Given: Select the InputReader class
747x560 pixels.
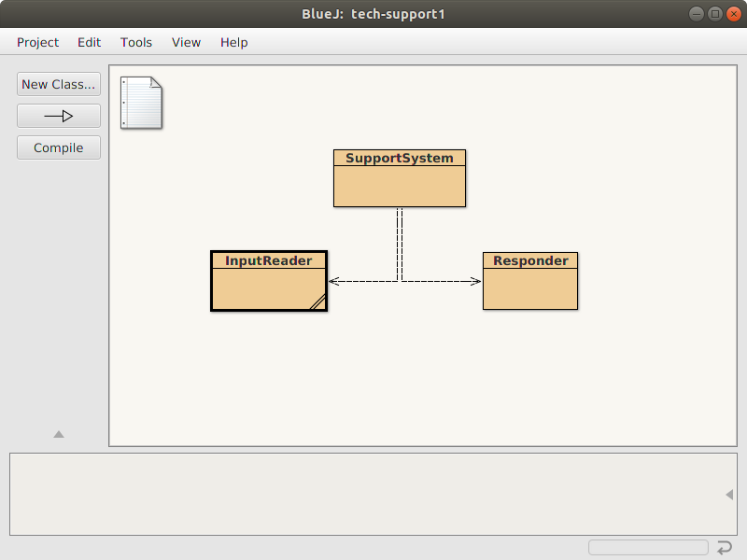Looking at the screenshot, I should 269,280.
